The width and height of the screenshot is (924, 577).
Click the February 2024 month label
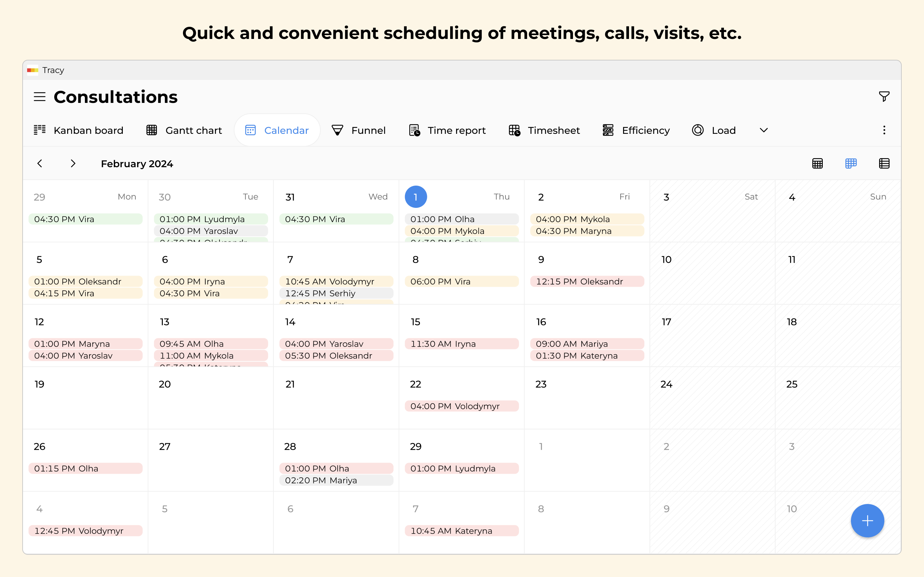137,164
